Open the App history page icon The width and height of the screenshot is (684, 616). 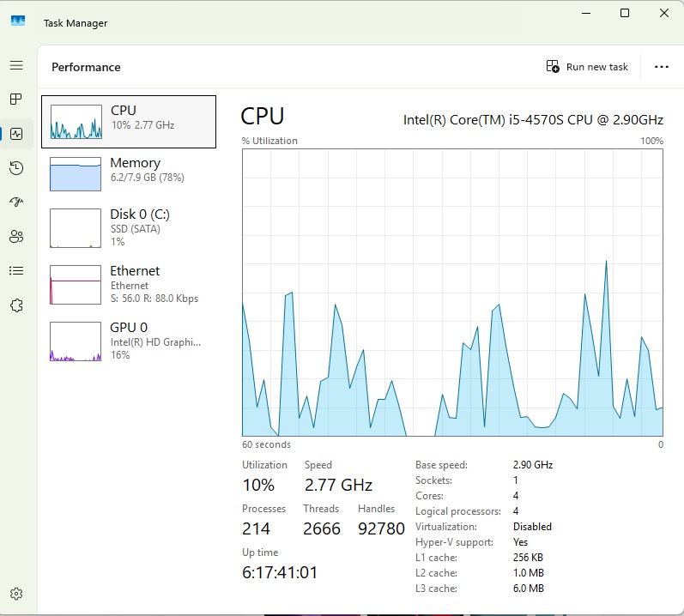16,168
